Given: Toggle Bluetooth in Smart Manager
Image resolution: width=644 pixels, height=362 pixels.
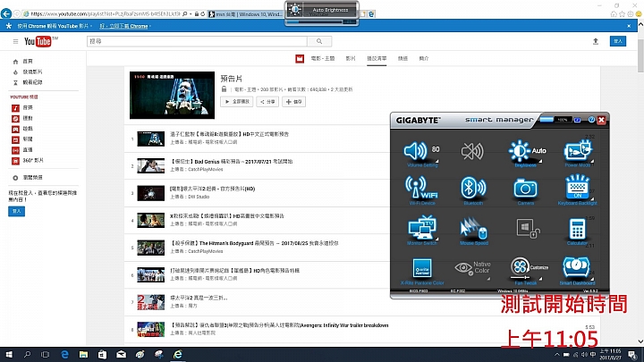Looking at the screenshot, I should tap(473, 190).
